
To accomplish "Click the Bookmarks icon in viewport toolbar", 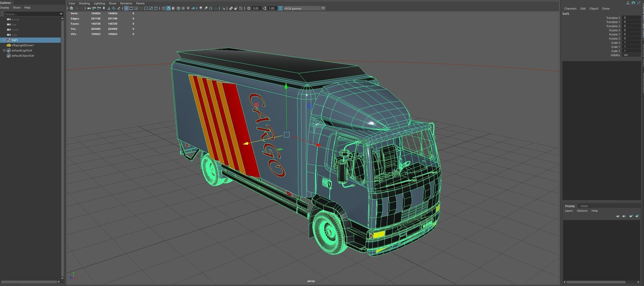I will [104, 8].
